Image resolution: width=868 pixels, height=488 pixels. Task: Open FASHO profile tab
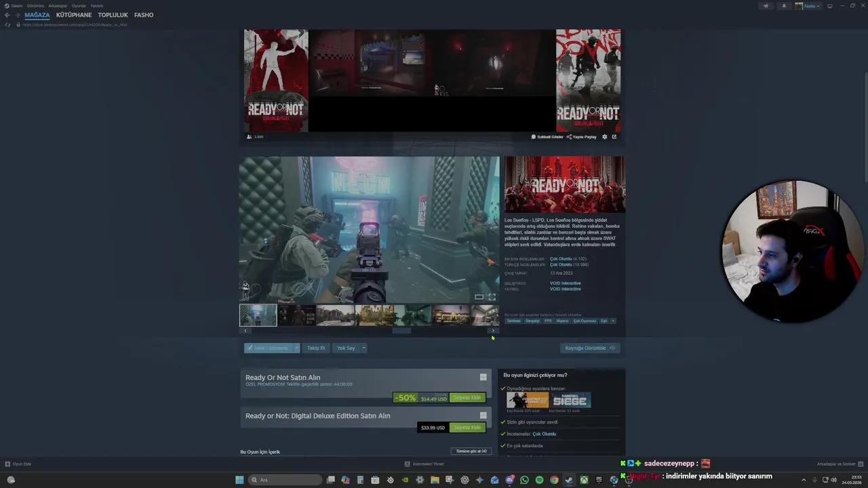144,15
